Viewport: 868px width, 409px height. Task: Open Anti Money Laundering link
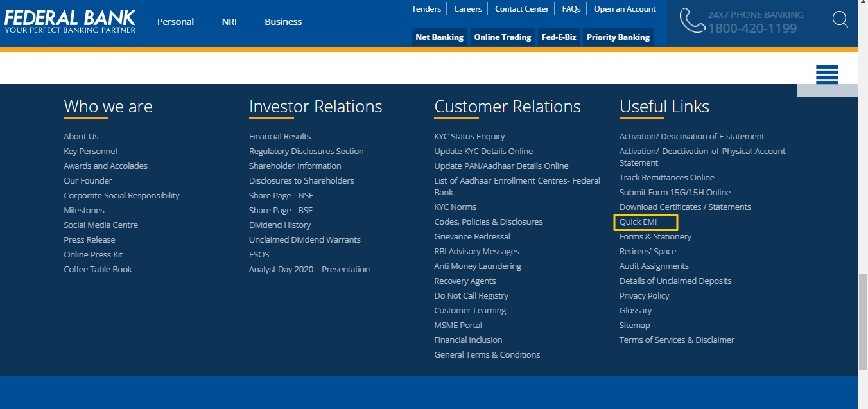point(478,266)
